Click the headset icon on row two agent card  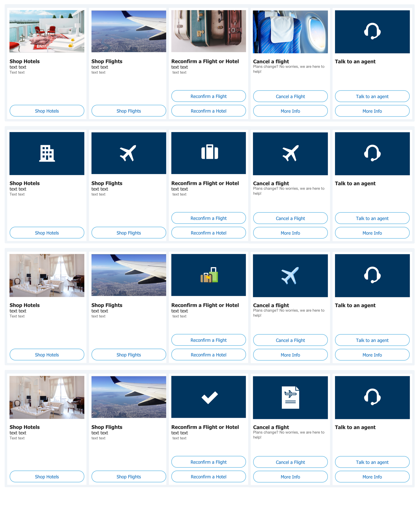(x=372, y=153)
